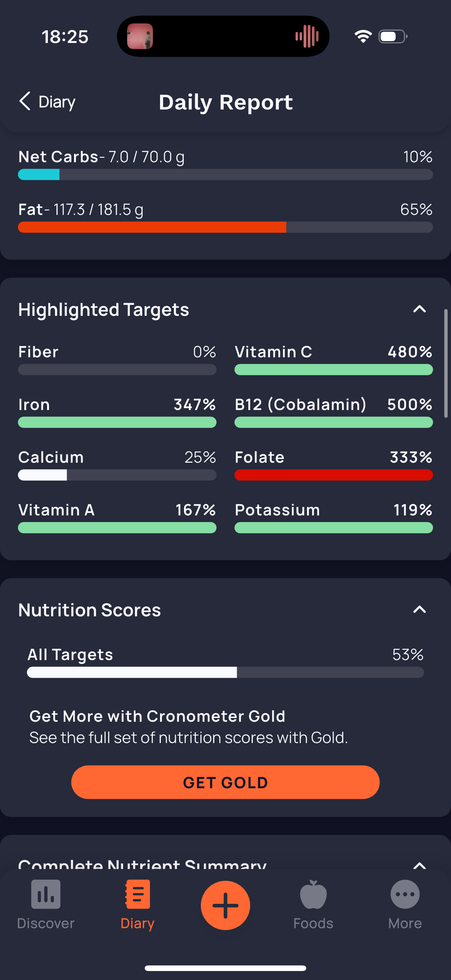Collapse the Complete Nutrient Summary section

pyautogui.click(x=420, y=865)
